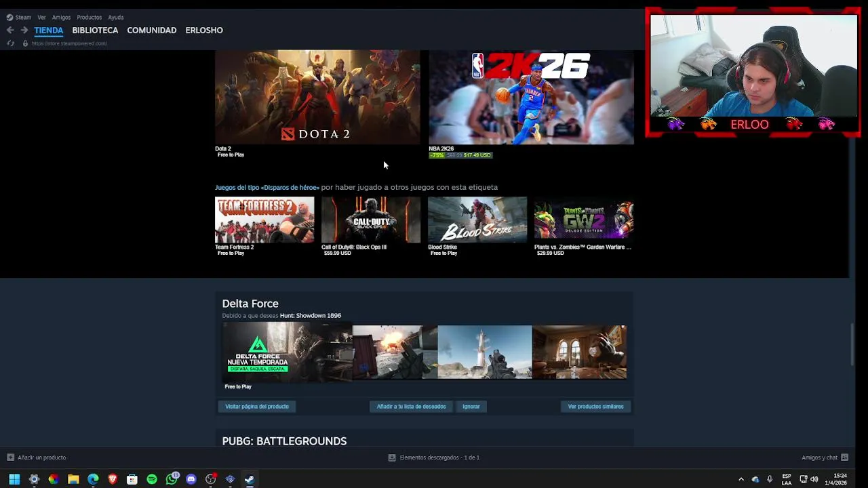The width and height of the screenshot is (868, 488).
Task: Open File Explorer from taskbar
Action: [x=73, y=479]
